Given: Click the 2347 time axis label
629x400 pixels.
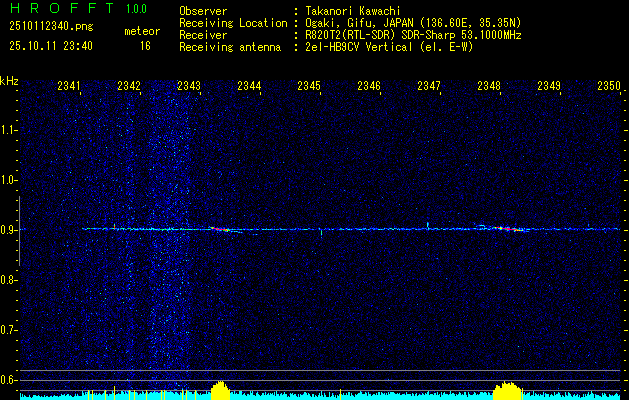Looking at the screenshot, I should tap(429, 86).
